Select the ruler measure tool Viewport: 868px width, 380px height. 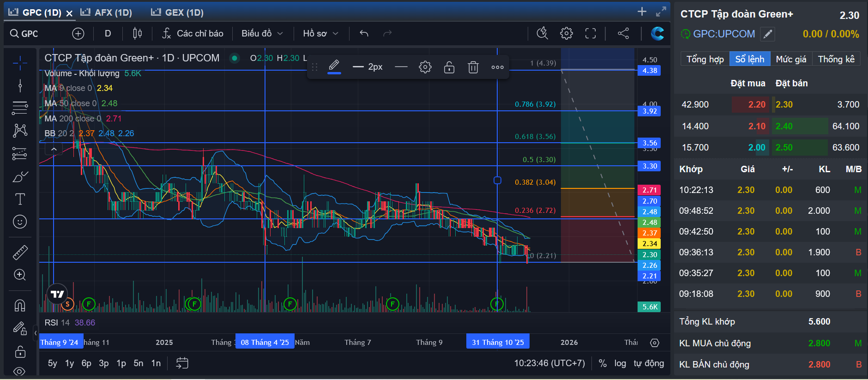click(x=20, y=252)
